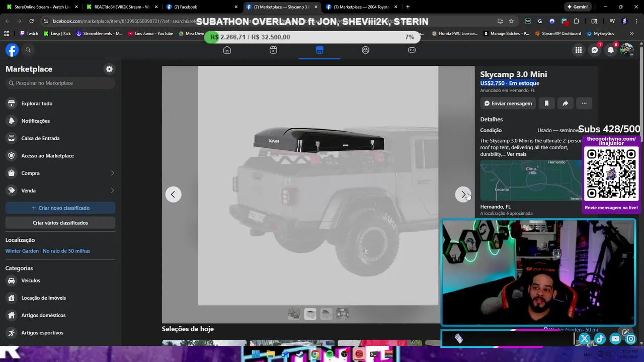Select the last photo thumbnail below the image
The image size is (644, 362).
(x=342, y=314)
